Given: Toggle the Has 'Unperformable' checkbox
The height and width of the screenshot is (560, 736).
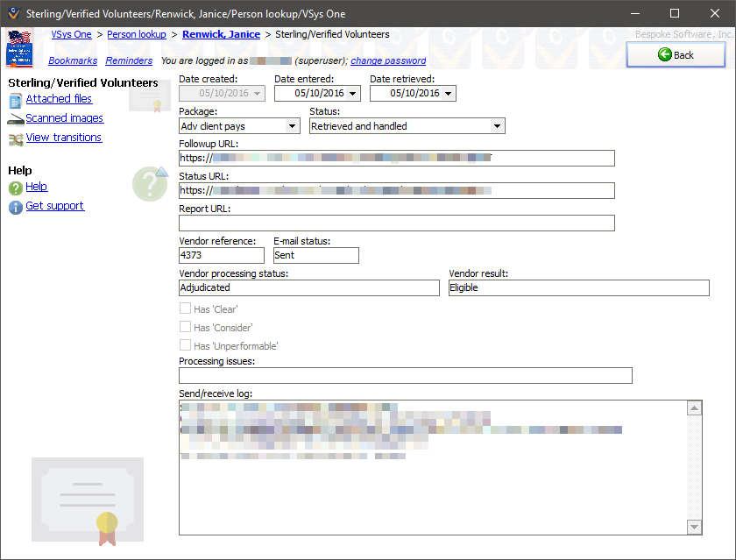Looking at the screenshot, I should click(185, 345).
